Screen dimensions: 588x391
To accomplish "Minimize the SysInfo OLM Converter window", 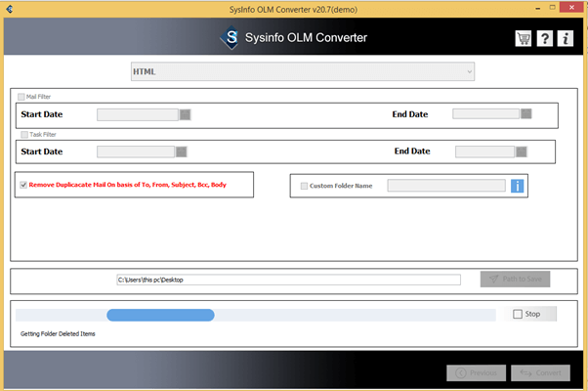I will click(x=538, y=8).
